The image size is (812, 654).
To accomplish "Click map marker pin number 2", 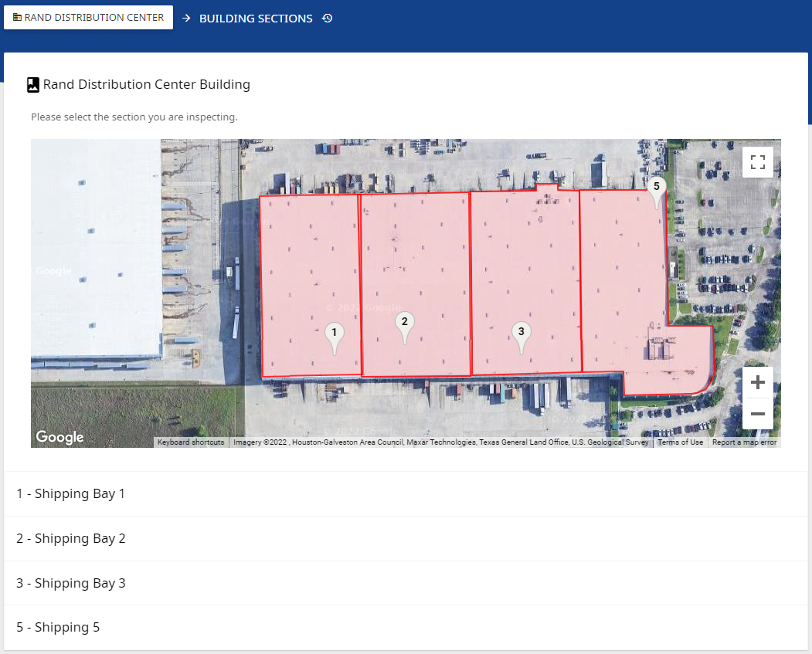I will click(404, 327).
